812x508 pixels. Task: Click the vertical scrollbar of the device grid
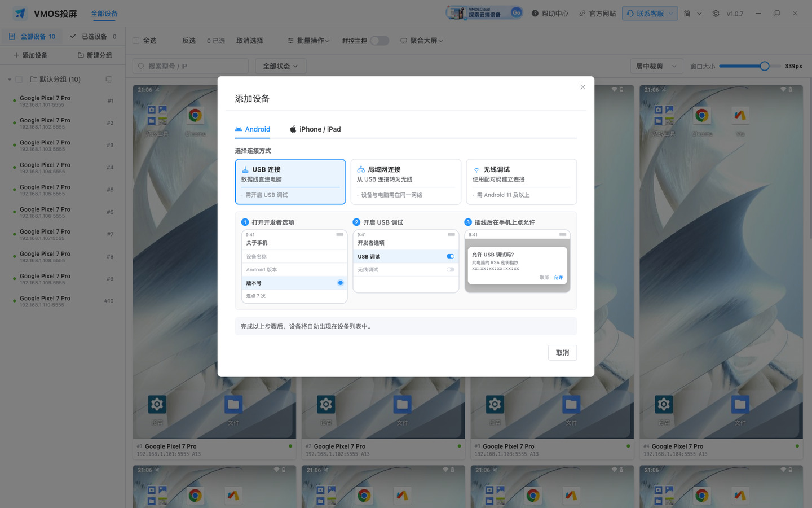tap(809, 158)
